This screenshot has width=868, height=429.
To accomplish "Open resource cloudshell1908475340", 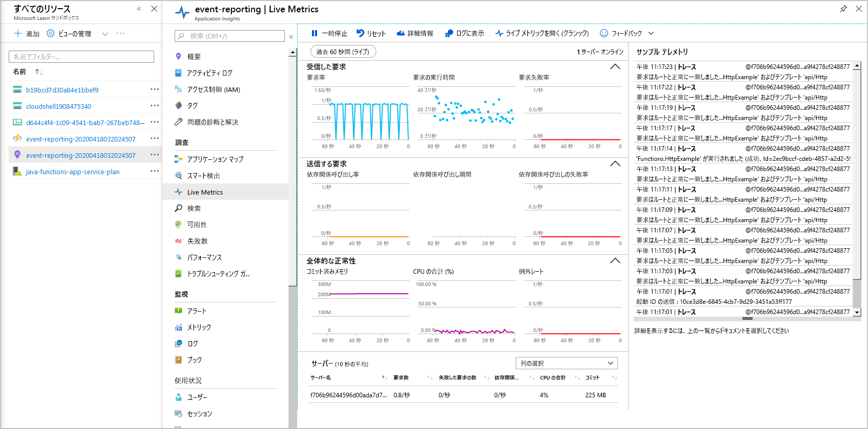I will tap(59, 106).
